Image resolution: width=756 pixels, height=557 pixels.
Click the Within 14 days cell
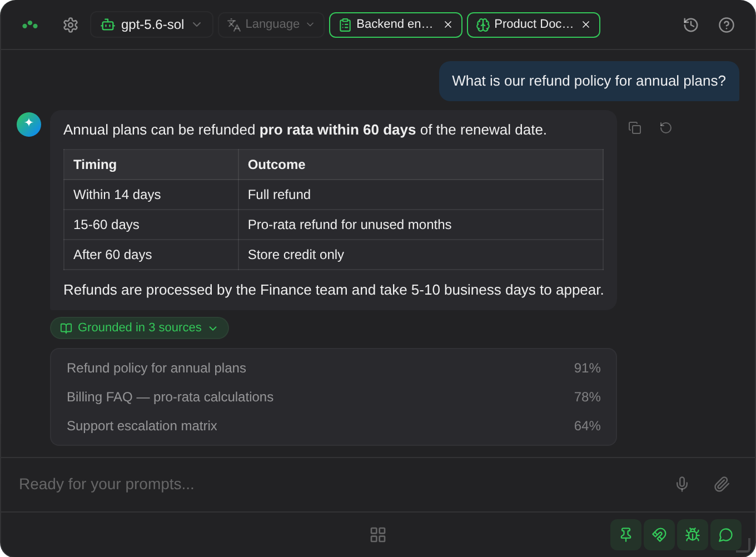point(151,195)
